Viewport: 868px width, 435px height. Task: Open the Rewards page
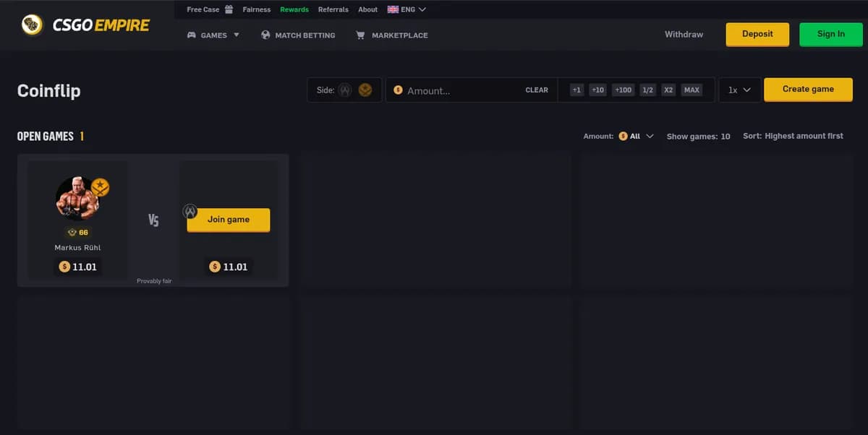(294, 9)
